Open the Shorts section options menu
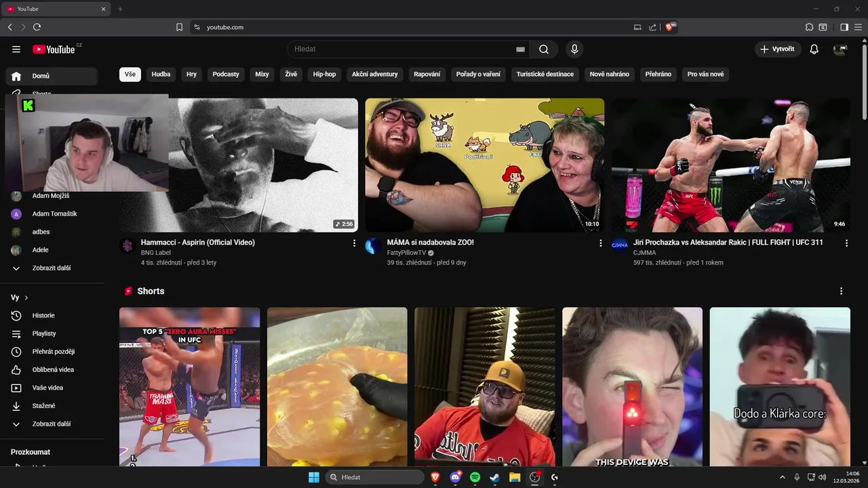Image resolution: width=868 pixels, height=488 pixels. (x=841, y=291)
